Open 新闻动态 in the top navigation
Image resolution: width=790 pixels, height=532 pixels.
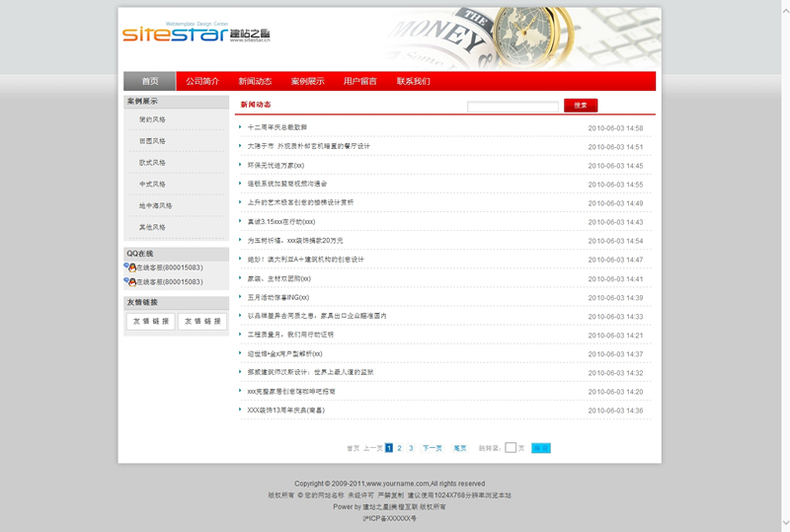255,81
